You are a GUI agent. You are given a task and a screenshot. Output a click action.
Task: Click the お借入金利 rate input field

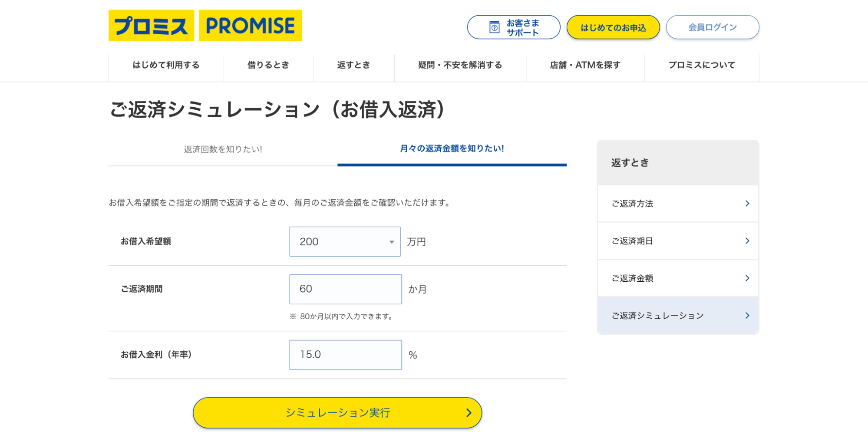tap(345, 355)
